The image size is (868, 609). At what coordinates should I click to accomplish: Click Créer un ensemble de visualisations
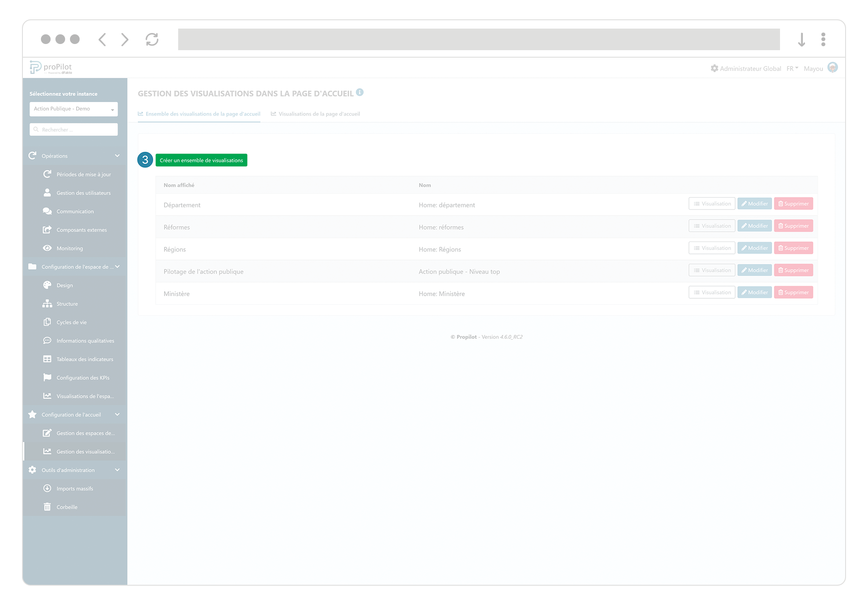tap(201, 160)
